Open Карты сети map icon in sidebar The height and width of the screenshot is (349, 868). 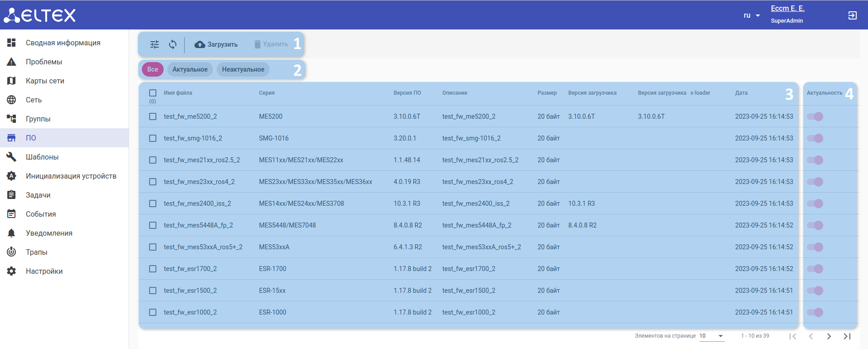(11, 81)
